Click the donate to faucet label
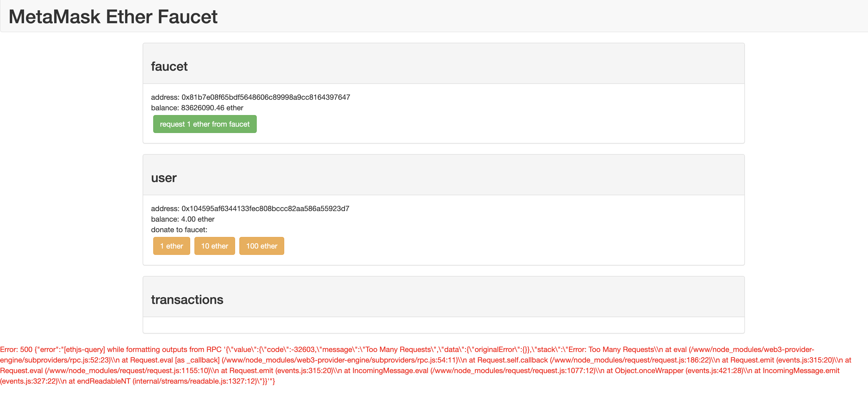 click(x=179, y=230)
